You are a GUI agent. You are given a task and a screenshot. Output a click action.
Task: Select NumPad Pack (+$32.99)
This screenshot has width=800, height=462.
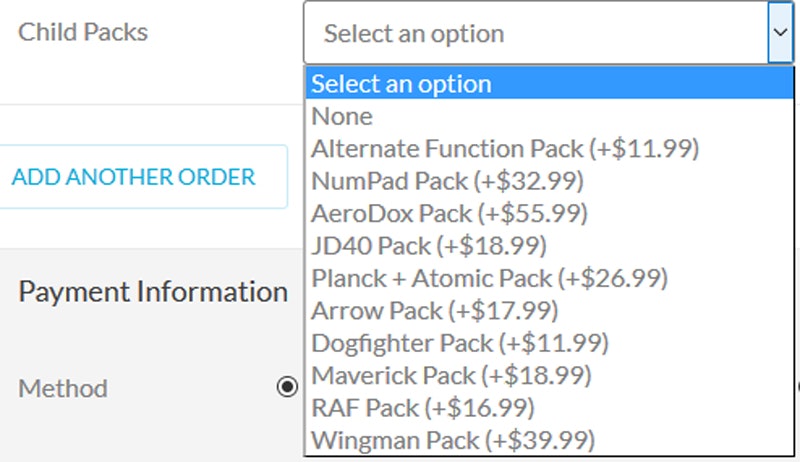point(447,181)
